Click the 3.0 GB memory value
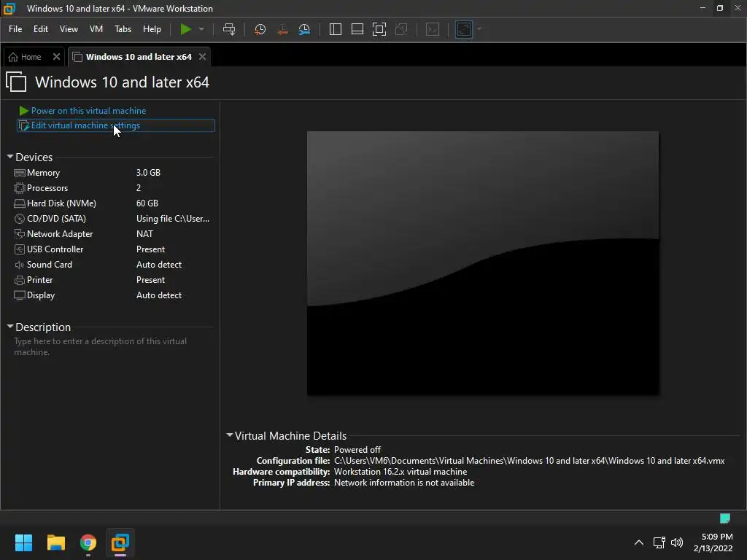Viewport: 747px width, 560px height. pos(148,172)
